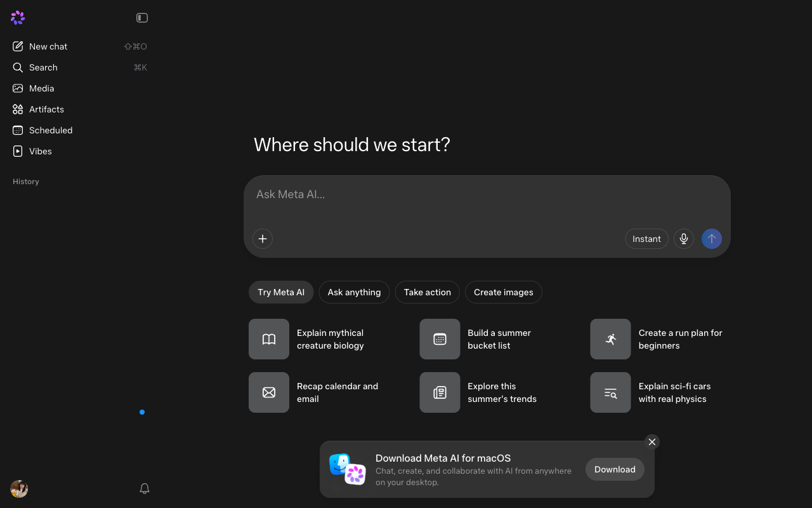Choose 'Explore this summer's trends' suggestion text

pos(502,392)
